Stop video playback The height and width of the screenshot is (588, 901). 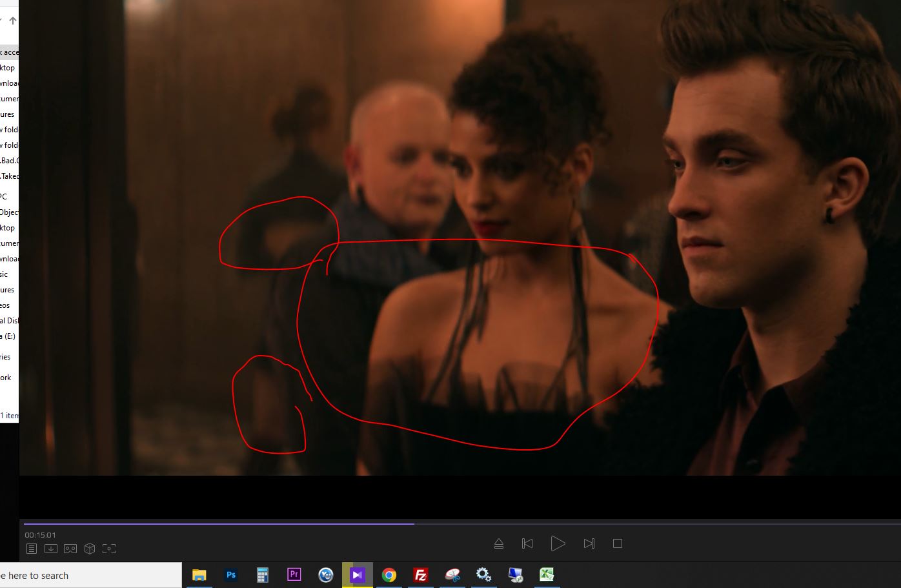point(618,543)
